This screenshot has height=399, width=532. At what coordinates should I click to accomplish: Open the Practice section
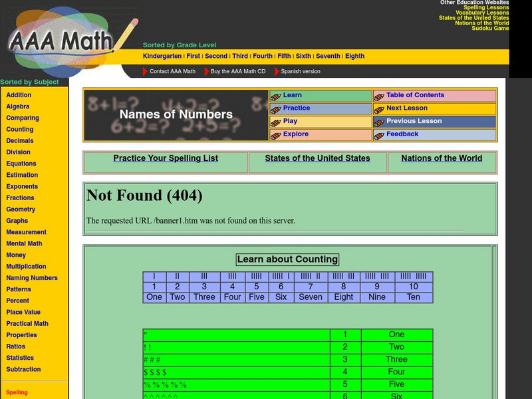297,108
